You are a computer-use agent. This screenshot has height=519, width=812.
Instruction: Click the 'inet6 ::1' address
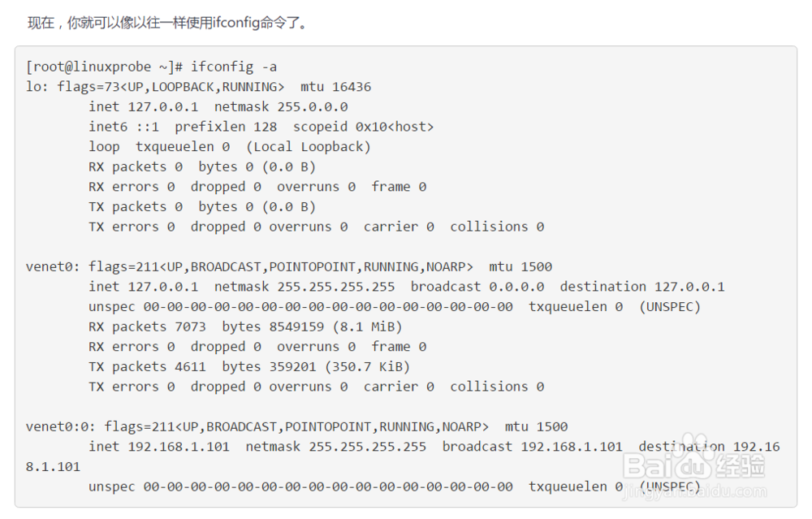click(x=123, y=127)
